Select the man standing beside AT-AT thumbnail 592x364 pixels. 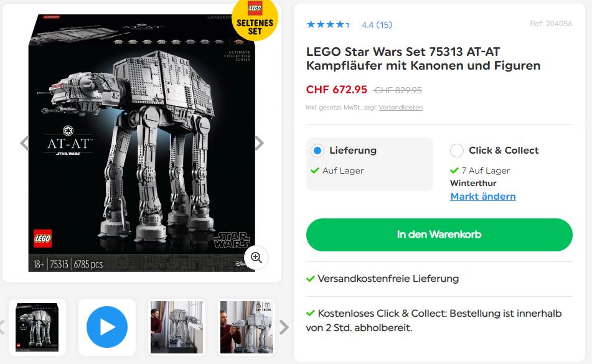[177, 327]
